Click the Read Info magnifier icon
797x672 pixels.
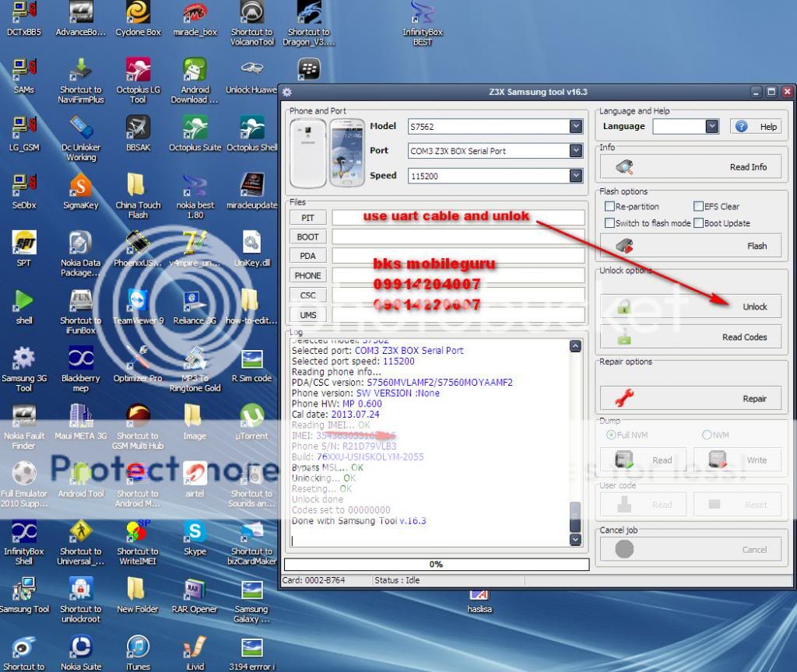(623, 167)
